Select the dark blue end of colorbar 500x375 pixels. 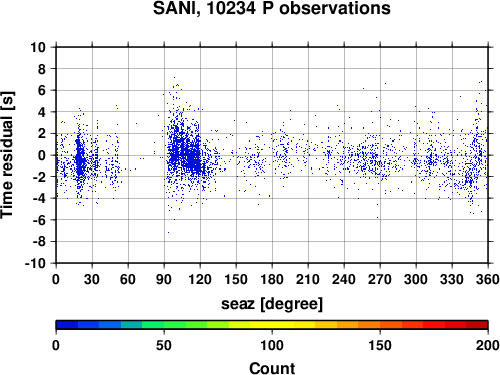[x=67, y=325]
